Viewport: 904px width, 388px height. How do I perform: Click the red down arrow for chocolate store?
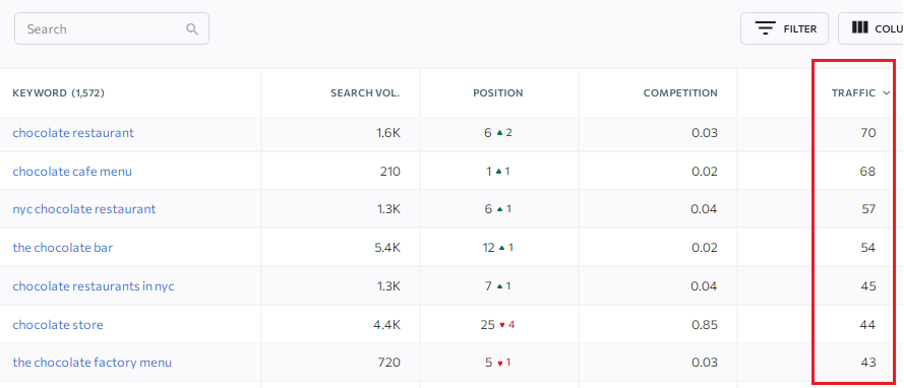point(502,325)
